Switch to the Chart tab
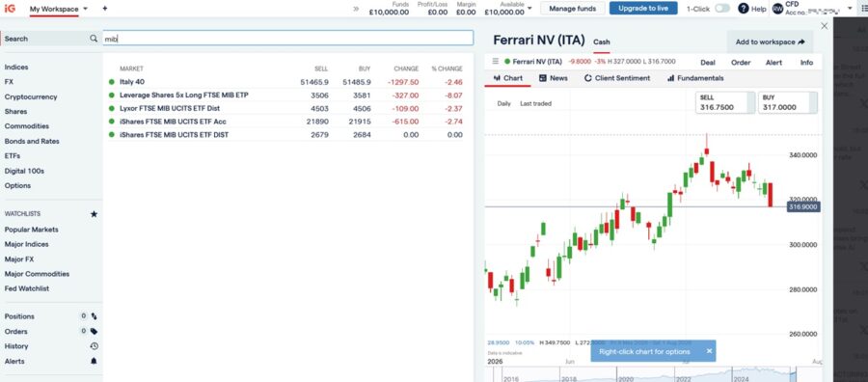868x382 pixels. point(507,78)
